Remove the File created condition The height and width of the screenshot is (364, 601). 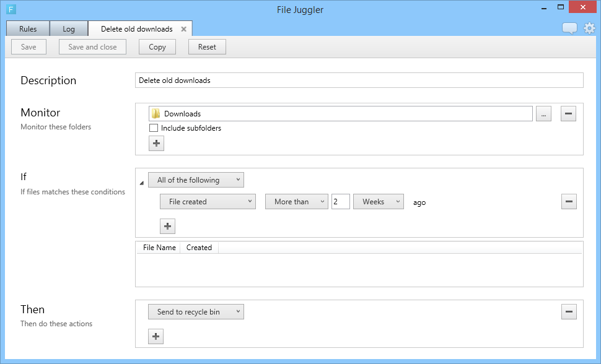[569, 201]
